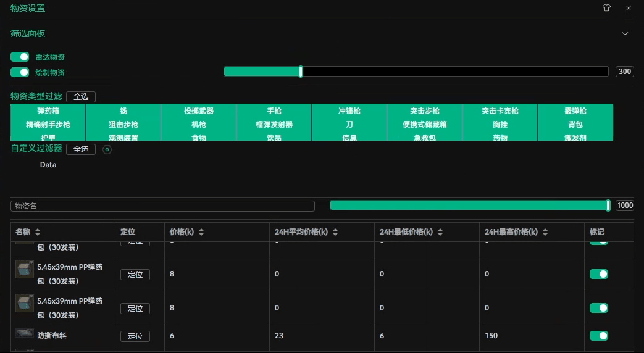Click the hexagon settings icon beside 自定义过滤器
This screenshot has height=353, width=644.
pos(107,149)
